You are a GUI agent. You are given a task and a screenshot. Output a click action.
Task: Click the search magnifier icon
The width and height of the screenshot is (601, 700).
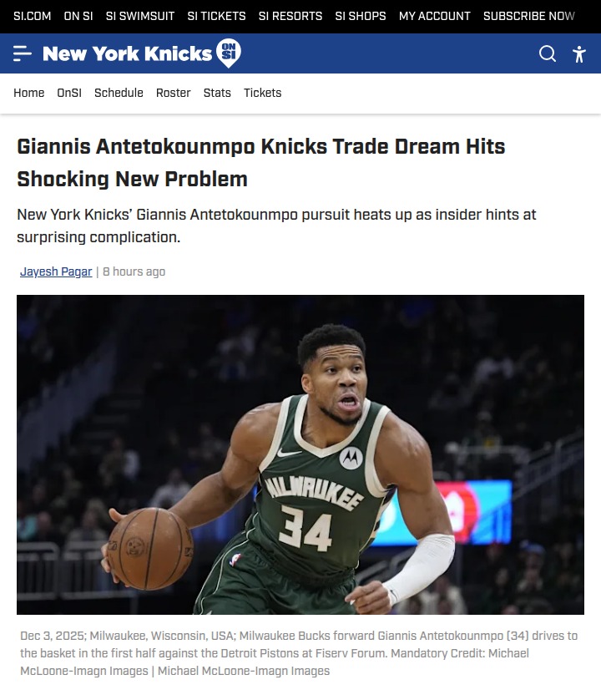pos(548,53)
